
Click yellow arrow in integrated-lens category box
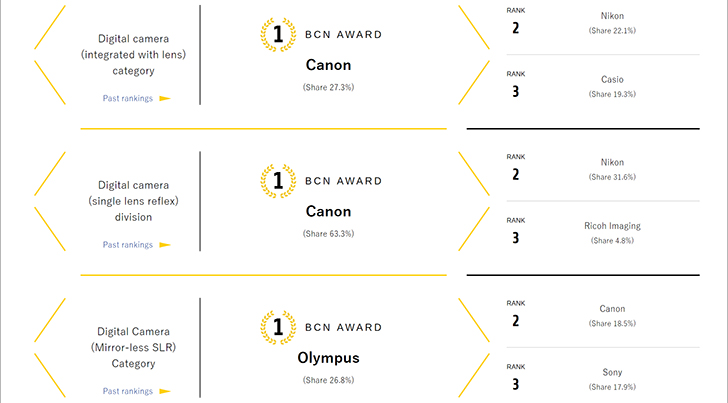165,98
